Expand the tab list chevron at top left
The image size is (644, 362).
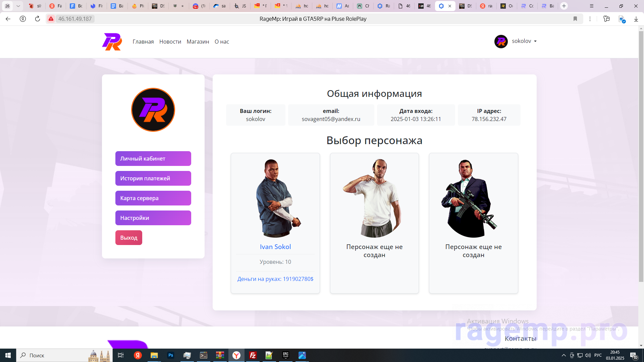18,6
